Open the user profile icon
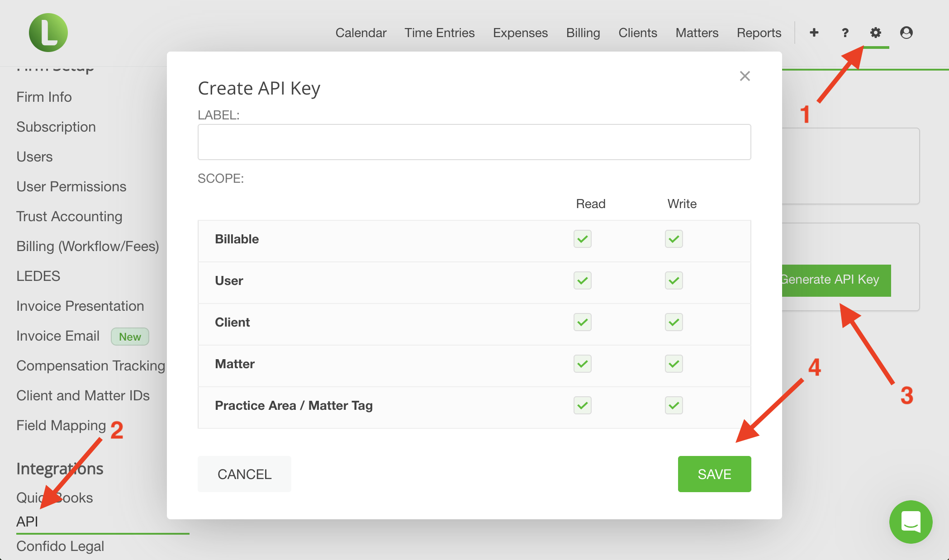Viewport: 949px width, 560px height. coord(906,33)
